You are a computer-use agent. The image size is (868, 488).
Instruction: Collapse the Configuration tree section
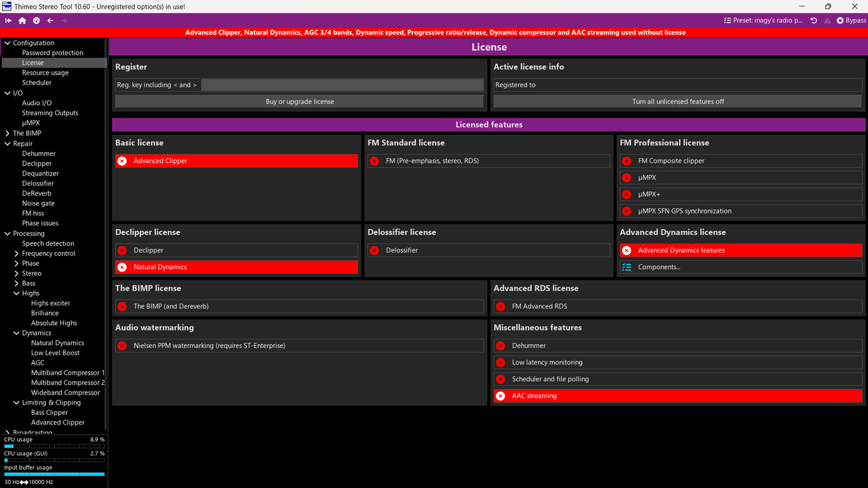tap(7, 43)
